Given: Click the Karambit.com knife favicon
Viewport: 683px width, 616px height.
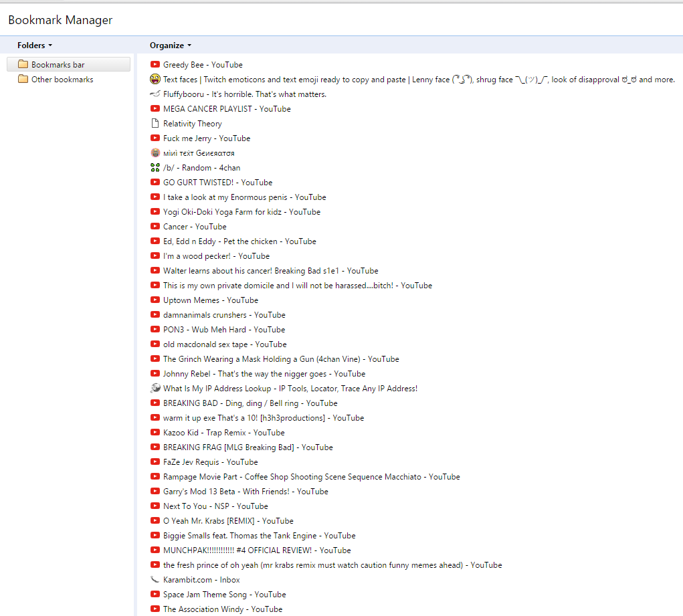Looking at the screenshot, I should tap(155, 579).
